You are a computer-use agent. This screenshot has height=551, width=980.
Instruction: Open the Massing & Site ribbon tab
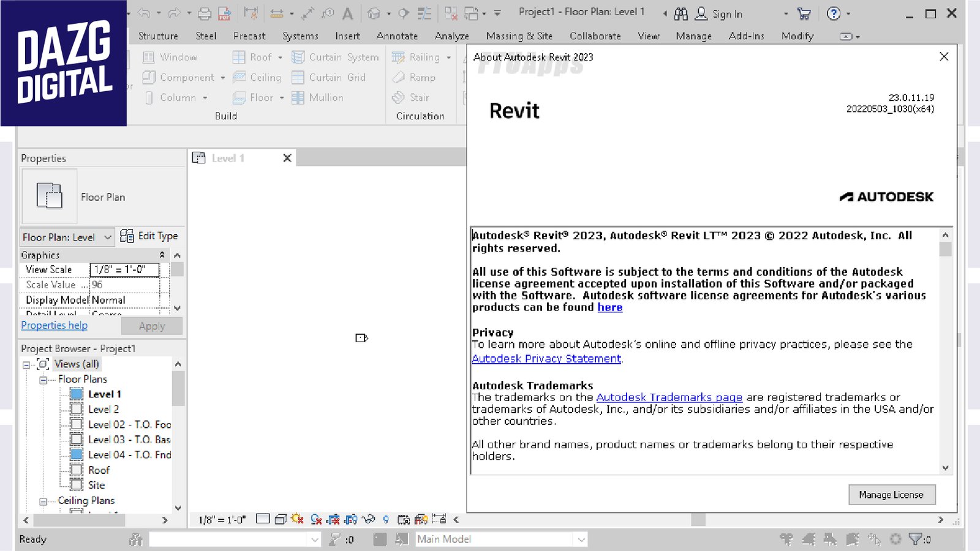(519, 36)
